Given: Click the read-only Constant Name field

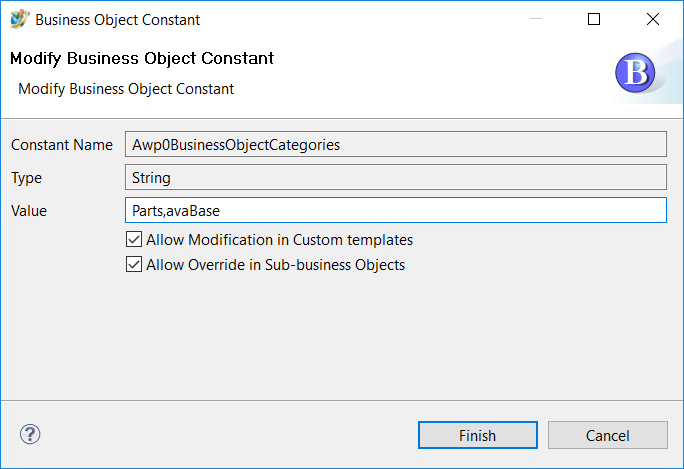Looking at the screenshot, I should (395, 145).
